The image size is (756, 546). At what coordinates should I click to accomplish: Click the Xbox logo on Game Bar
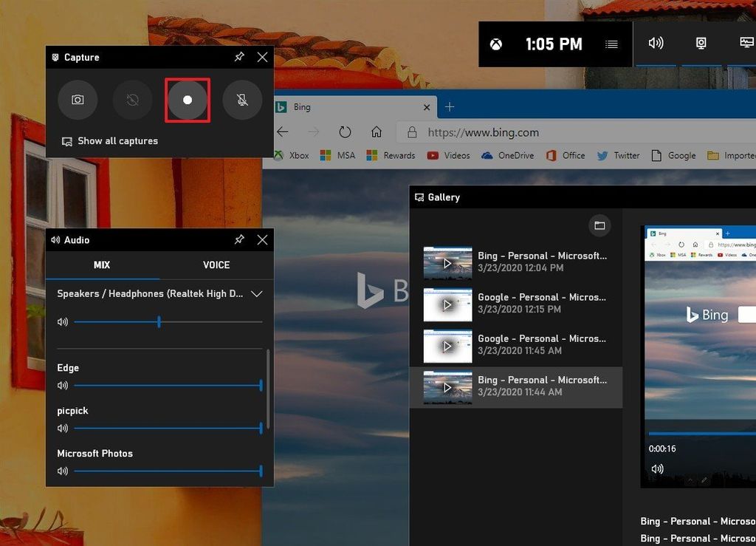pyautogui.click(x=496, y=44)
